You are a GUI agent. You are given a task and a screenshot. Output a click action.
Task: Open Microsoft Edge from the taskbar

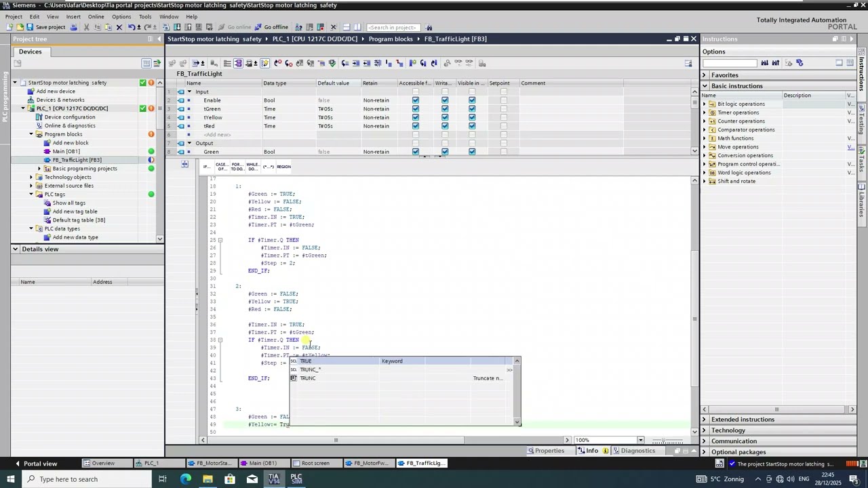point(185,479)
